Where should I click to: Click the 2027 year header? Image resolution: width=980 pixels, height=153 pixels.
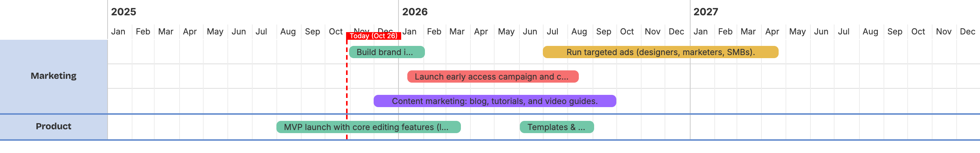point(706,12)
